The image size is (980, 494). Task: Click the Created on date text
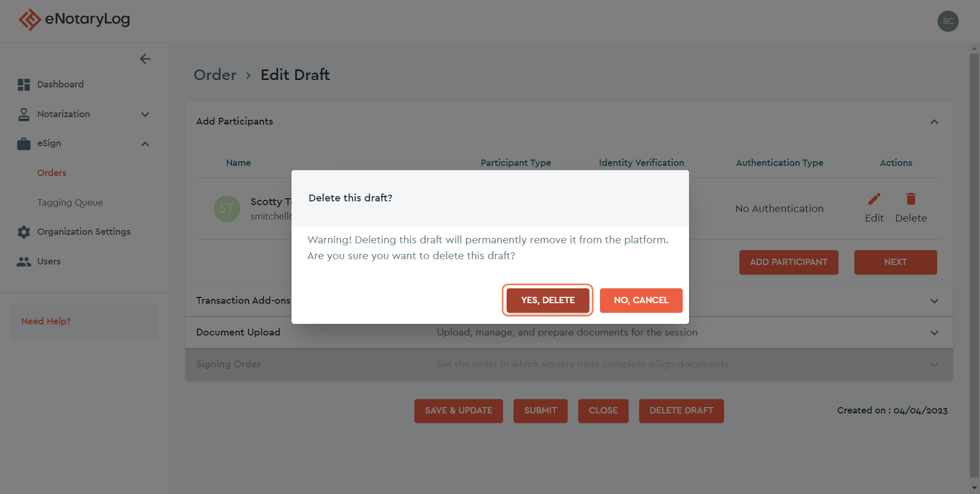893,410
